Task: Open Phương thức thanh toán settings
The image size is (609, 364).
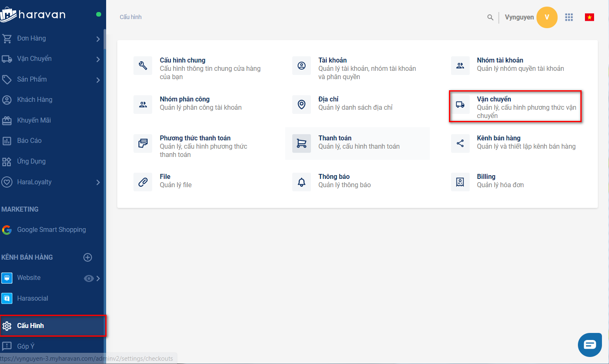Action: (195, 138)
